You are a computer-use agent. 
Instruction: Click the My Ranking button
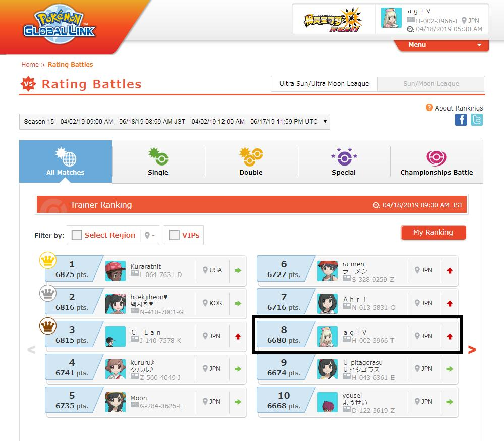tap(433, 232)
